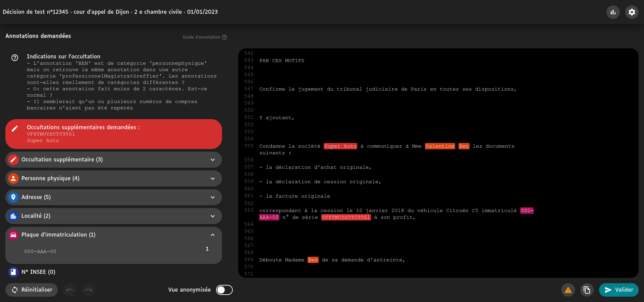Screen dimensions: 644x302
Task: Click the decision title in the header
Action: tap(110, 12)
